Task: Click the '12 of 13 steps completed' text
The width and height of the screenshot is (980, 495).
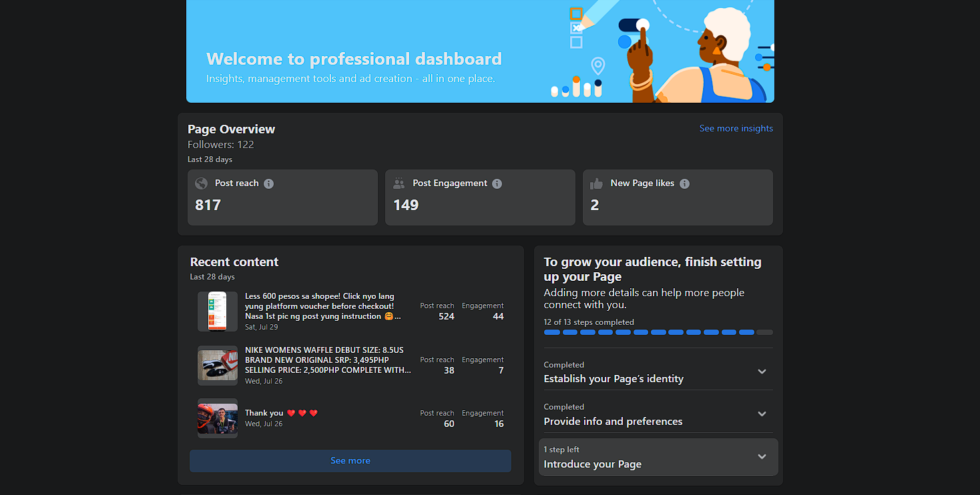Action: [x=589, y=322]
